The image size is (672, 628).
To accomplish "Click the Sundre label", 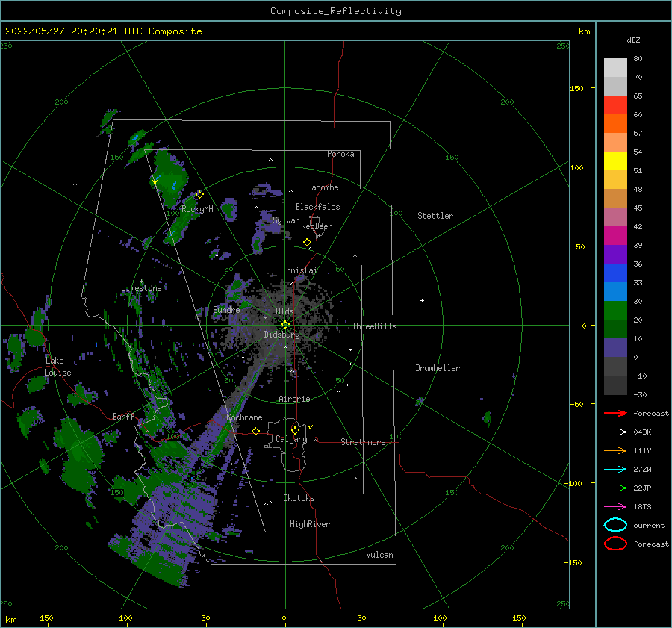I will click(226, 309).
